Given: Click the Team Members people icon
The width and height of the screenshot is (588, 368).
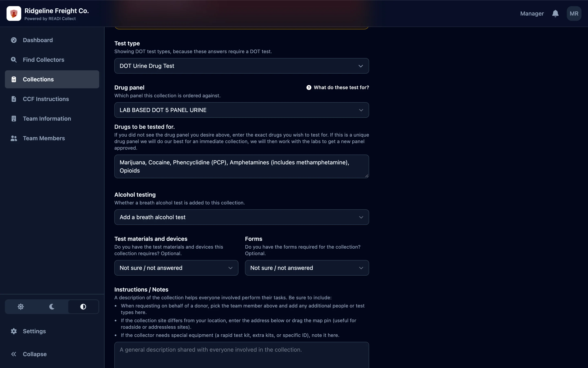Looking at the screenshot, I should tap(14, 138).
